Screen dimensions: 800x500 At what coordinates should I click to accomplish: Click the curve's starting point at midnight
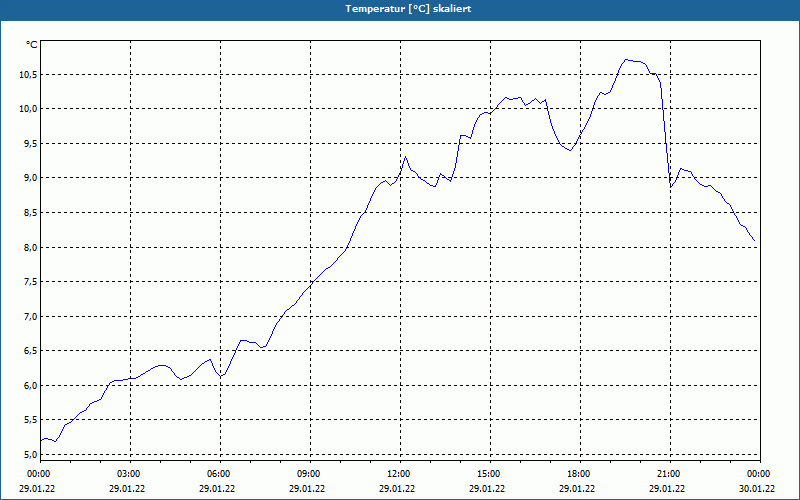[41, 441]
